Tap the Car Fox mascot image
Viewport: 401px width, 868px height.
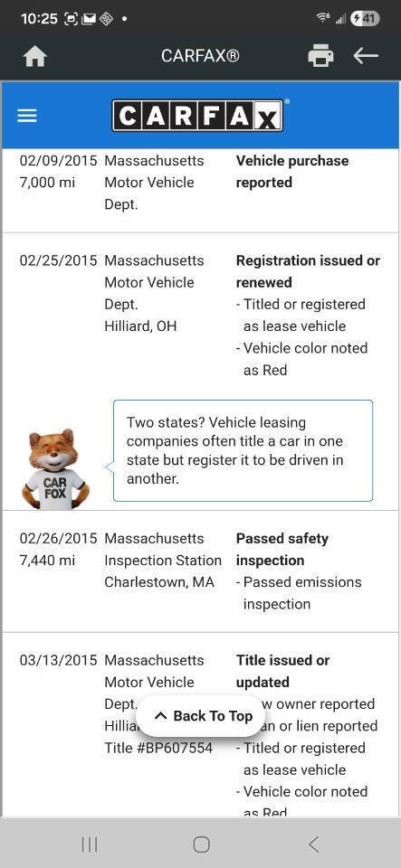55,469
